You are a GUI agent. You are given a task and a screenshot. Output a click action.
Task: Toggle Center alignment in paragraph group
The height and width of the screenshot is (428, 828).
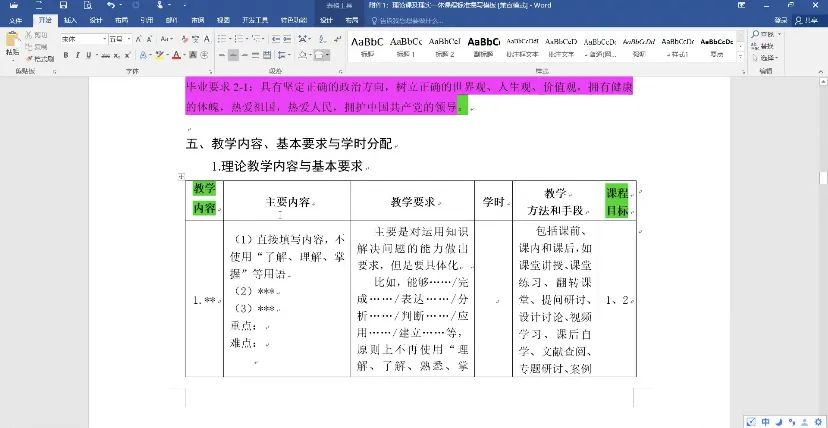click(x=233, y=55)
